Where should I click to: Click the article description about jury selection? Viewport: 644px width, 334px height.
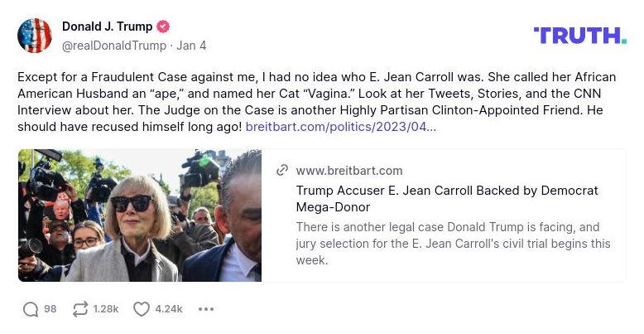(x=453, y=243)
